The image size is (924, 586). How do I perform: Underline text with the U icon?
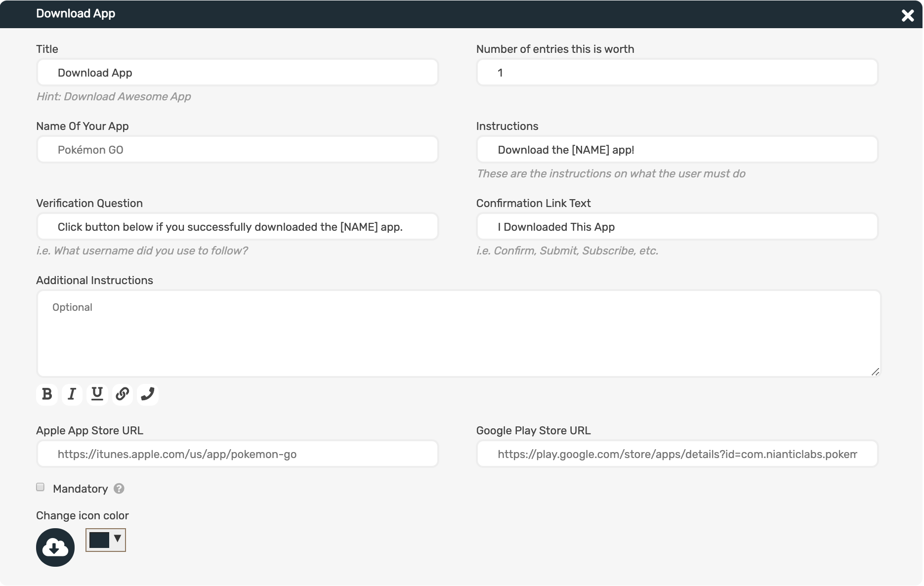coord(97,394)
